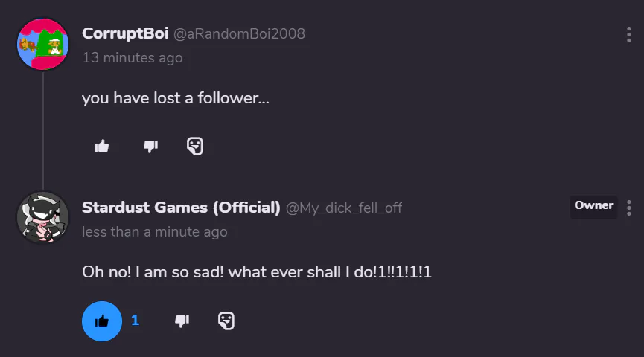Click the CorruptBoi display name
The width and height of the screenshot is (644, 357).
pos(125,34)
